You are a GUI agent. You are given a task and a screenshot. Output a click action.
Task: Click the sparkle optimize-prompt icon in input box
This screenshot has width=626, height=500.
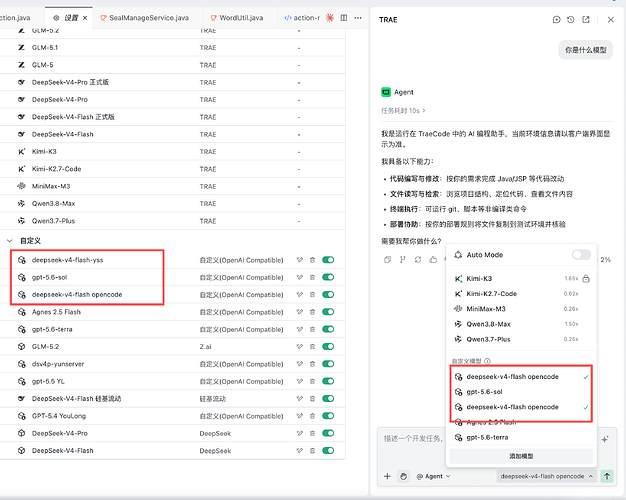tap(605, 439)
